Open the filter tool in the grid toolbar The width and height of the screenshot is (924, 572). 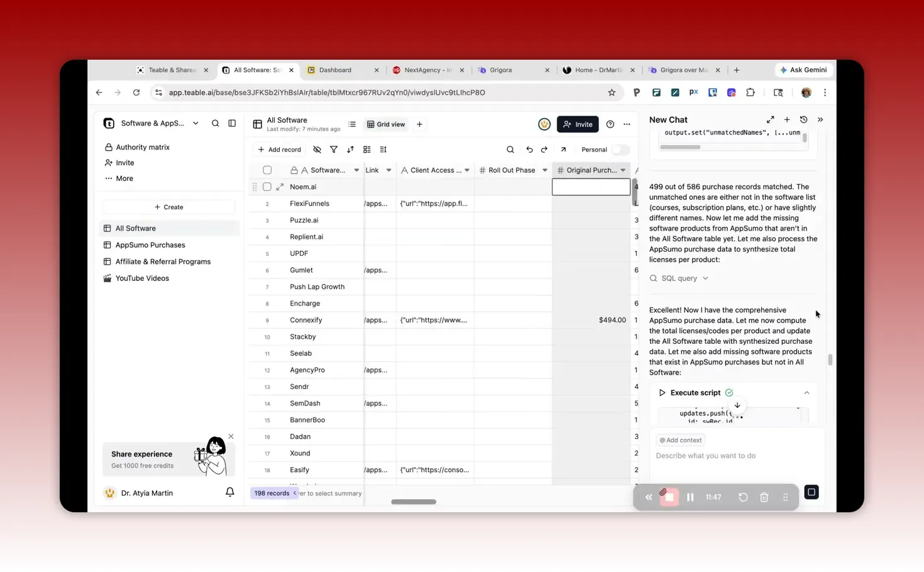pyautogui.click(x=334, y=150)
